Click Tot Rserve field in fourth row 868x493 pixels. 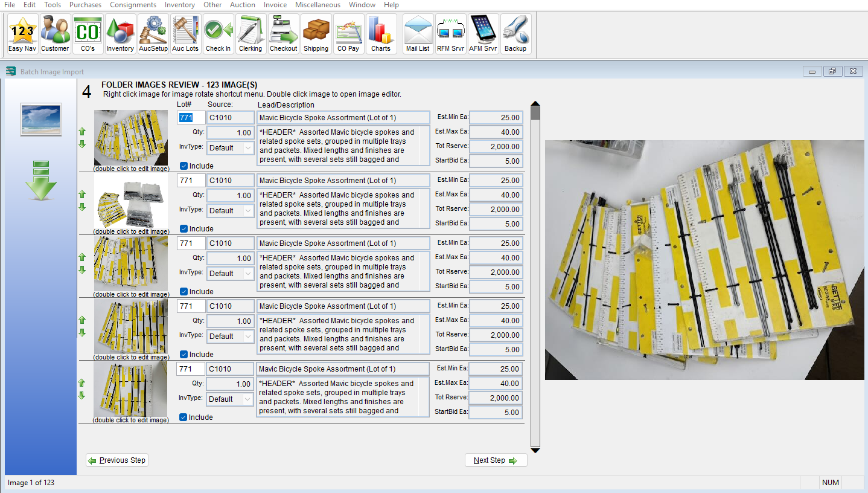tap(496, 335)
